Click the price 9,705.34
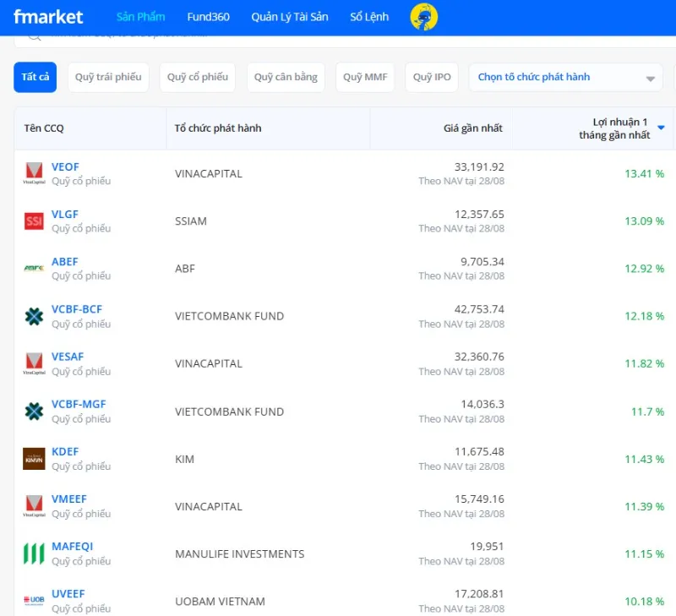The height and width of the screenshot is (616, 676). [x=482, y=262]
